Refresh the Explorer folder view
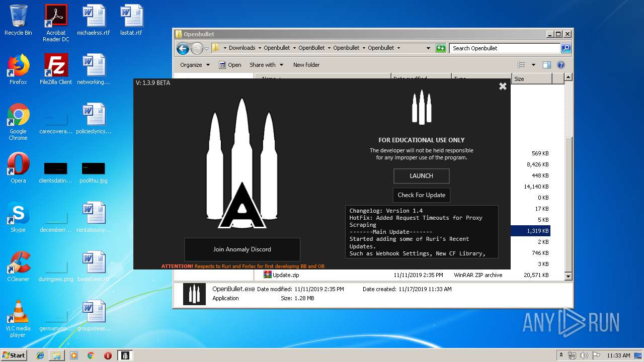 441,48
